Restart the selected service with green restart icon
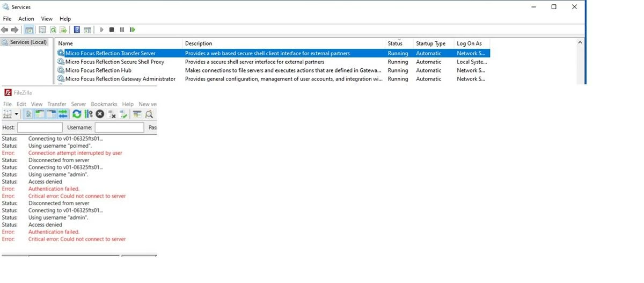Screen dimensions: 644x283 132,30
